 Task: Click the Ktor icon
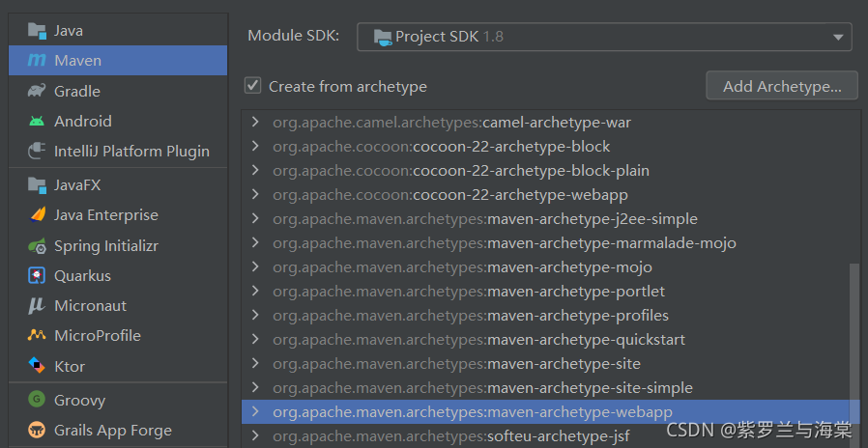[37, 366]
